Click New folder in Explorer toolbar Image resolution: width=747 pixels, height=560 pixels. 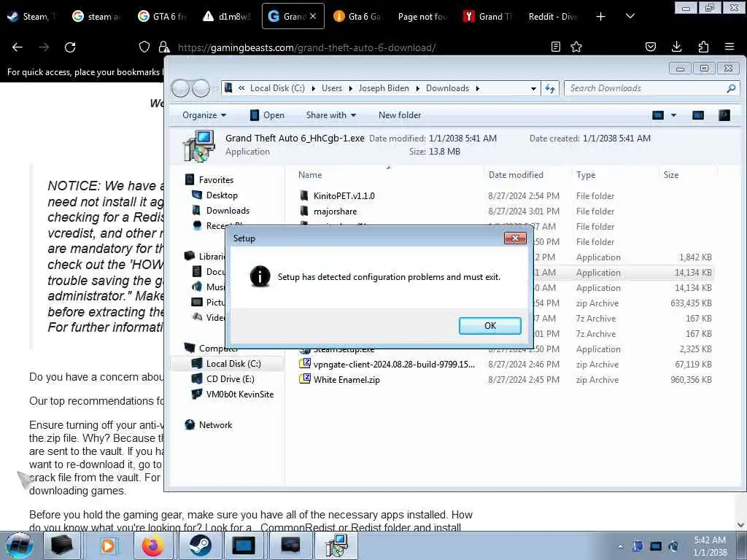[400, 115]
